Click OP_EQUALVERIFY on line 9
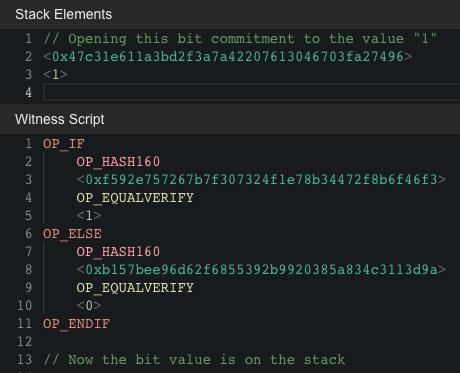The image size is (460, 373). (x=135, y=288)
